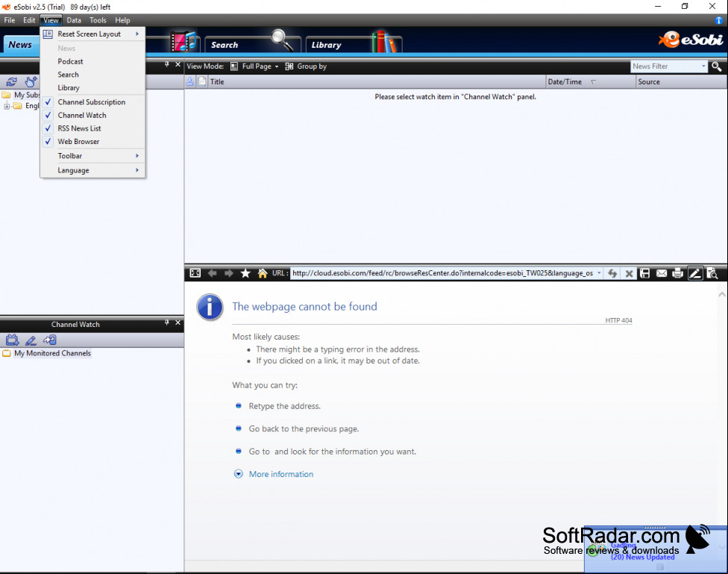Screen dimensions: 728x574
Task: Click the More information link
Action: 281,474
